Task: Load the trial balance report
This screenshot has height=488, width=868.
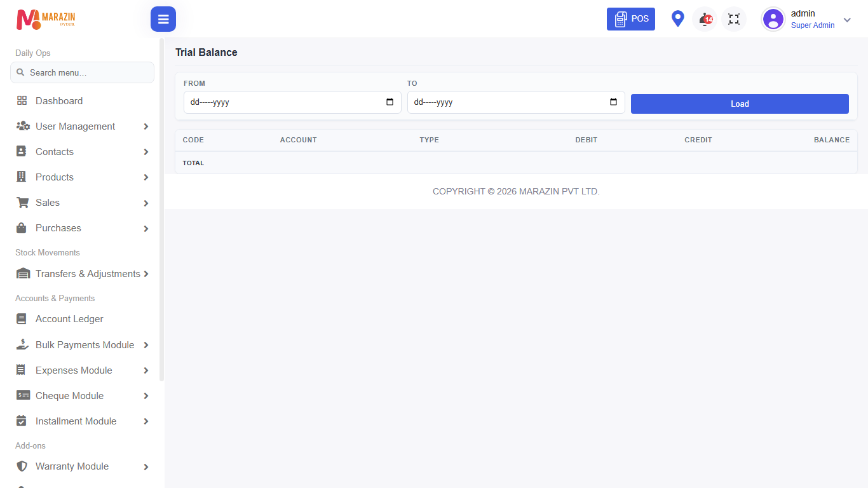Action: (x=740, y=104)
